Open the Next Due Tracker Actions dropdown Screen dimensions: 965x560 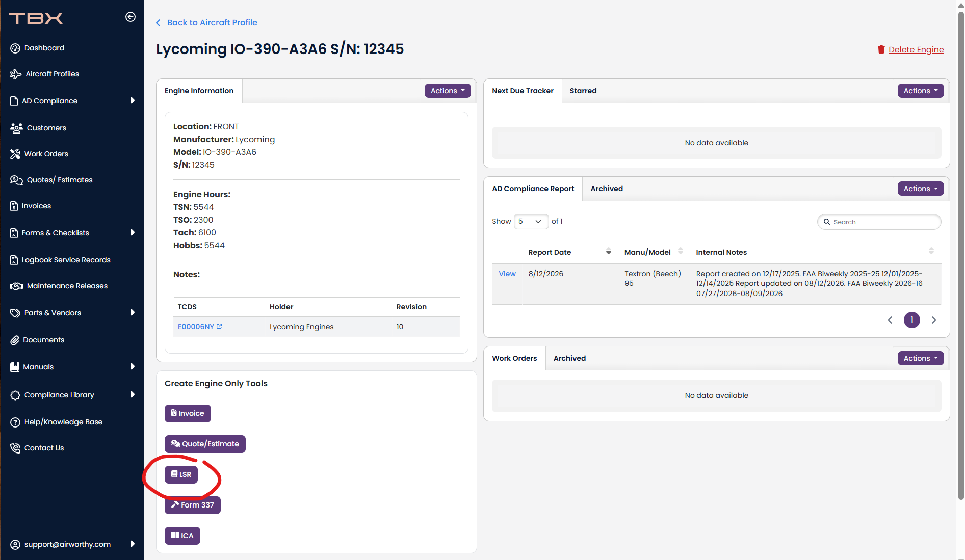click(x=921, y=91)
